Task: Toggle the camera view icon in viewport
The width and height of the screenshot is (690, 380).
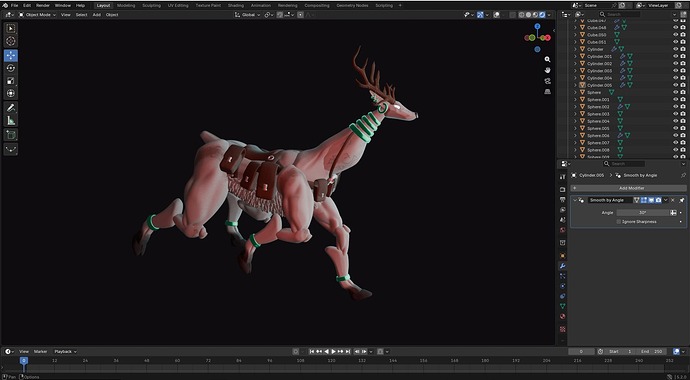Action: tap(547, 81)
